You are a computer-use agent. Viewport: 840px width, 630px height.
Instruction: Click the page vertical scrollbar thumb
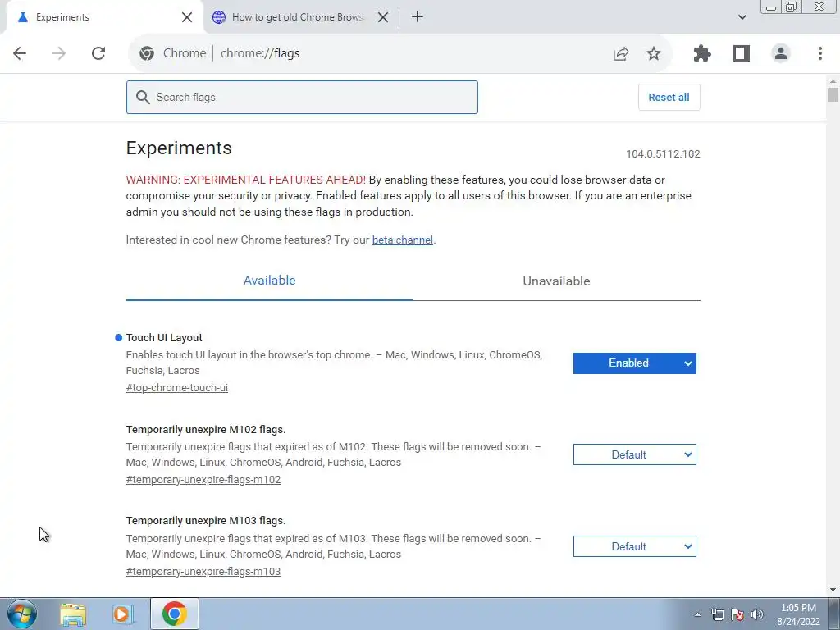coord(833,95)
